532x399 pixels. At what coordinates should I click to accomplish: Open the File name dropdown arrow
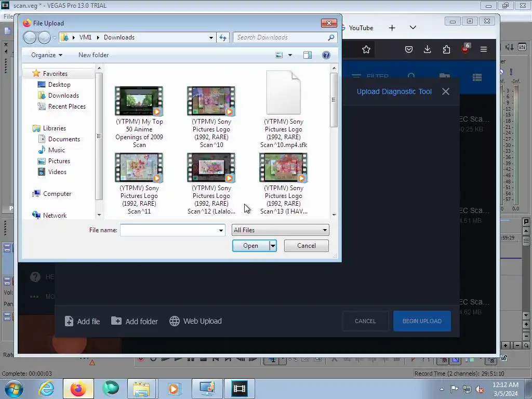221,230
